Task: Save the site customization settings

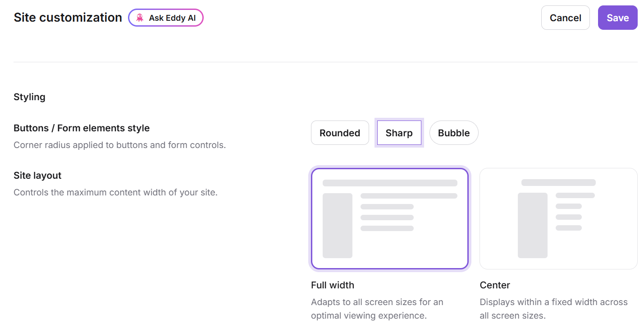Action: [x=617, y=18]
